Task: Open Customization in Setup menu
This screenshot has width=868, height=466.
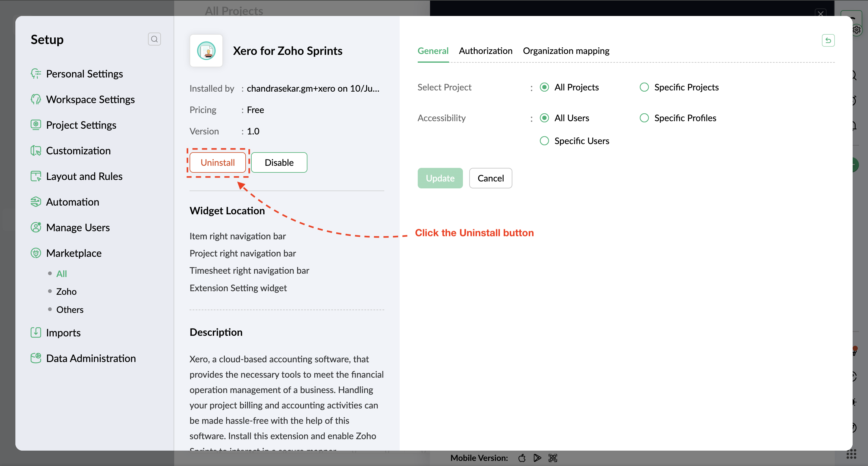Action: [x=78, y=151]
